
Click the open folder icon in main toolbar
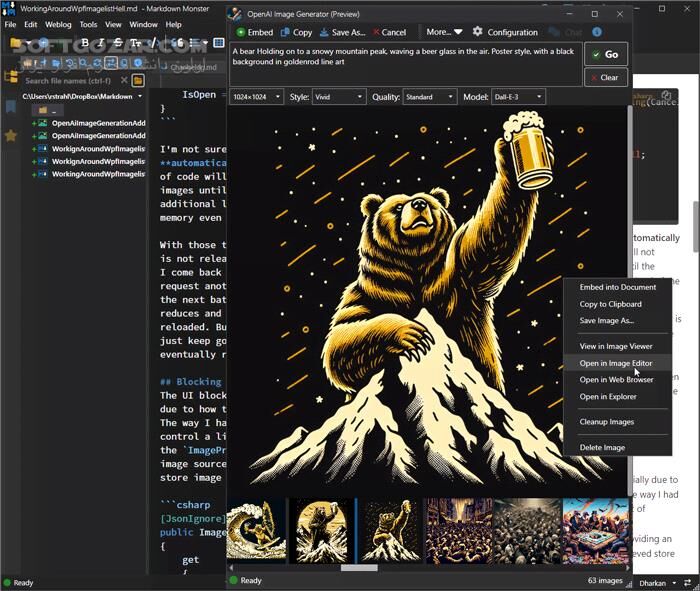click(x=16, y=43)
